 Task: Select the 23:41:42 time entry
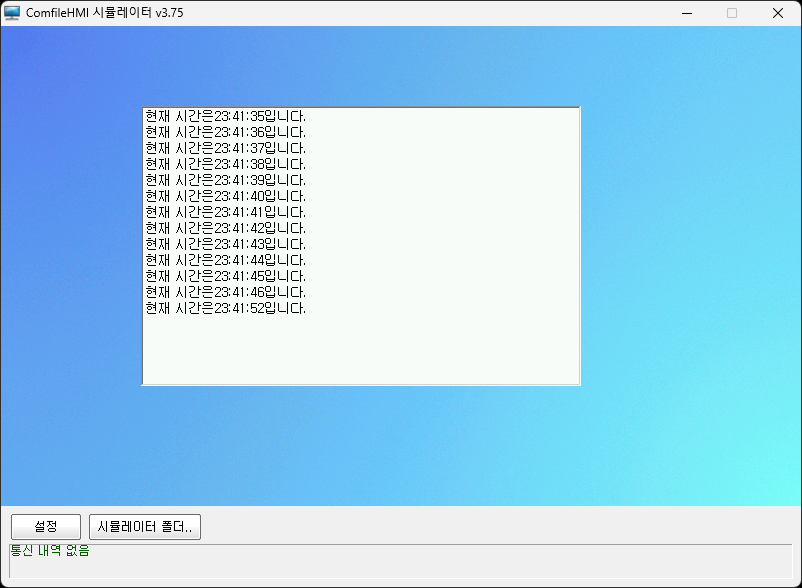coord(225,228)
